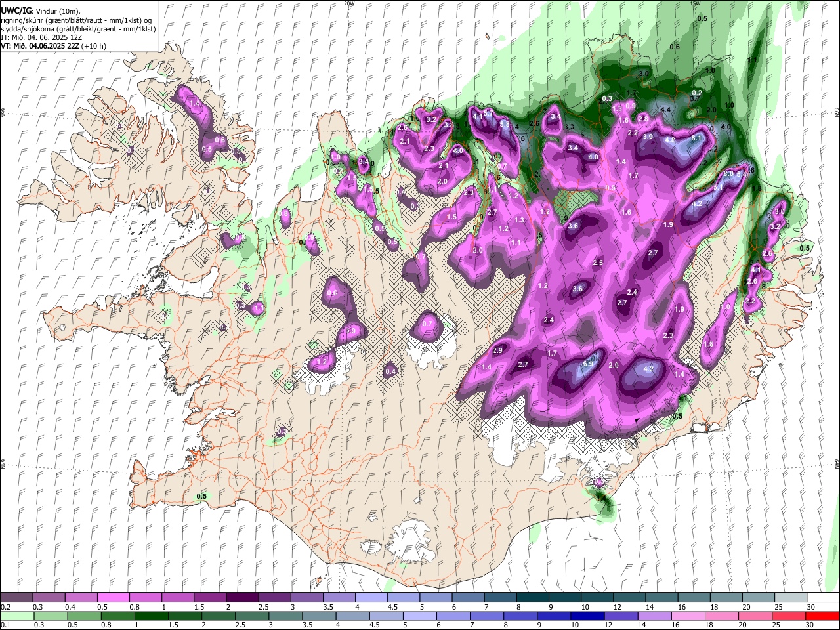Pick upper snow scale swatch between 0.3 and 0.4
Image resolution: width=840 pixels, height=630 pixels.
[49, 597]
